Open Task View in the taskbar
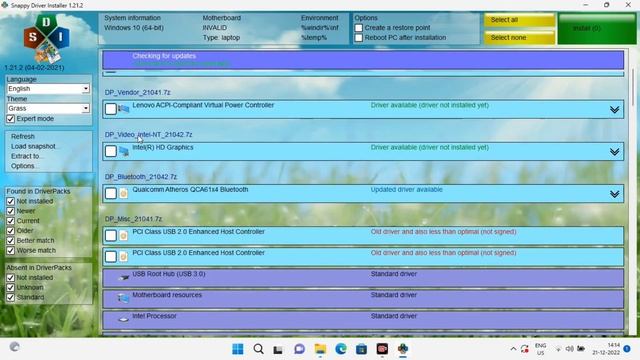Image resolution: width=640 pixels, height=360 pixels. coord(278,349)
